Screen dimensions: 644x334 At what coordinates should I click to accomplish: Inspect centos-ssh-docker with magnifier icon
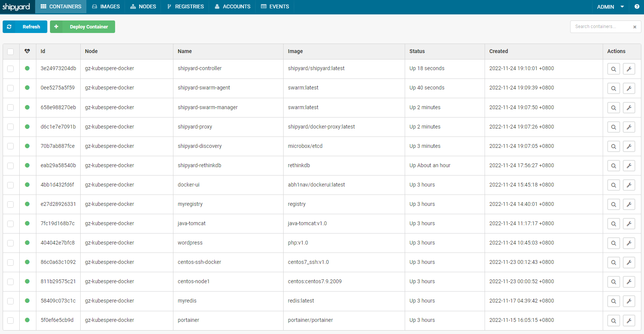pos(613,262)
